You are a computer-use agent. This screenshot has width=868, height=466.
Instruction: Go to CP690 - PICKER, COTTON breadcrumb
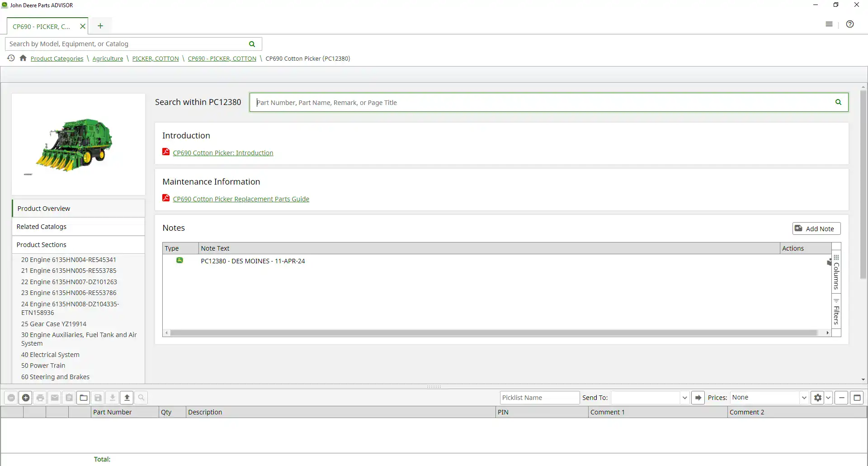pos(222,58)
